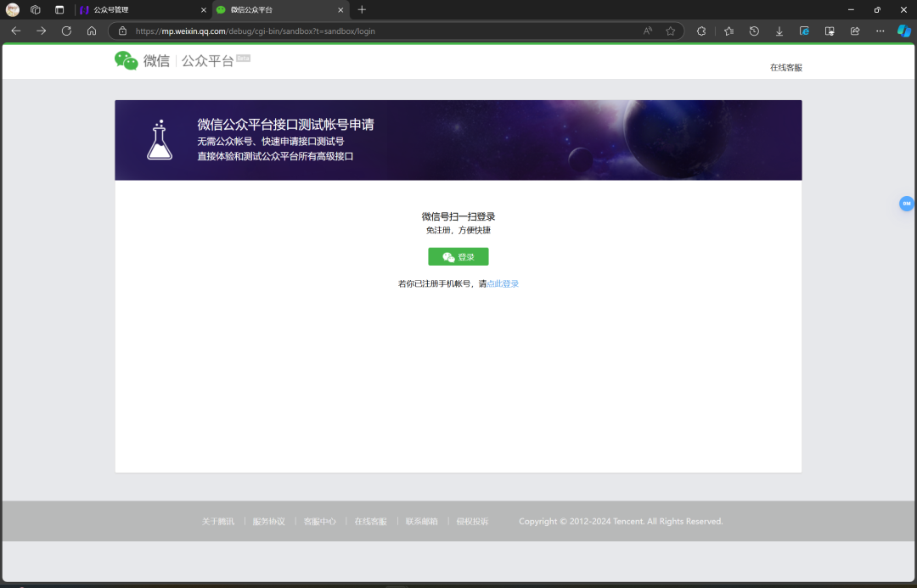Close the 公众号管理 tab
Image resolution: width=917 pixels, height=588 pixels.
coord(204,10)
